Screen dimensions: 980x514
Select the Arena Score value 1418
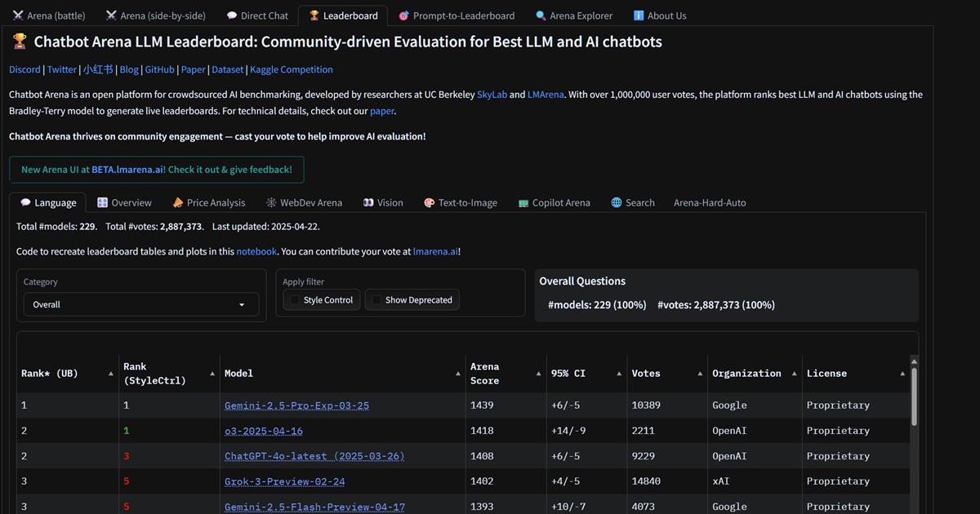482,431
